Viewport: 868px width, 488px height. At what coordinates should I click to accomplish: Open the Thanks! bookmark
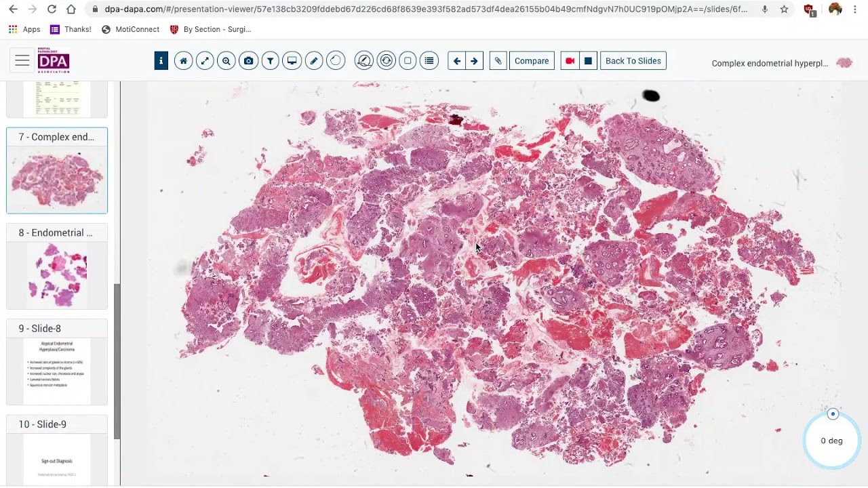point(71,29)
